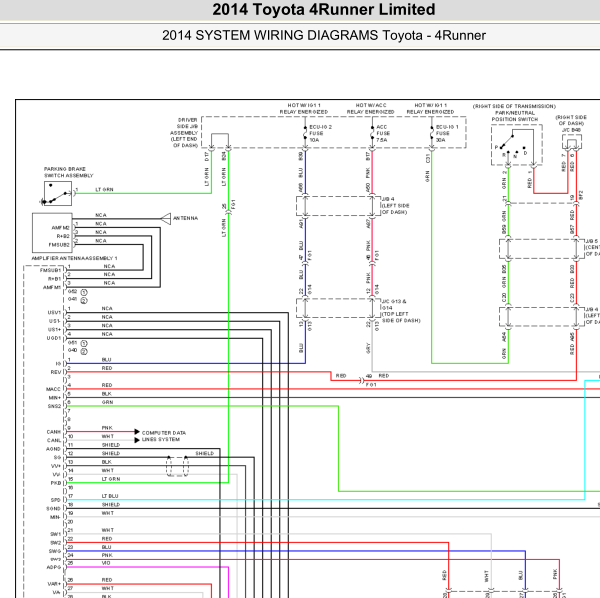
Task: Click the "49 F01" connector label on red wire
Action: (x=370, y=380)
